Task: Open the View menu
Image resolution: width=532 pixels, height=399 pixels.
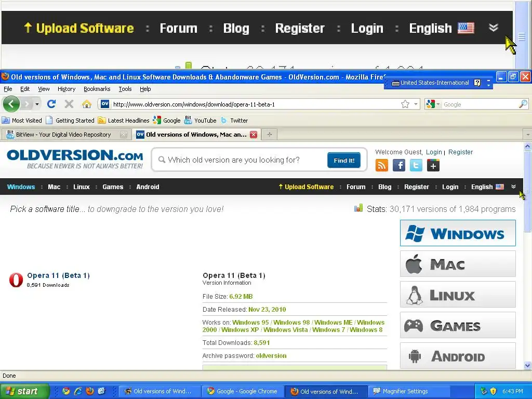Action: [x=44, y=89]
